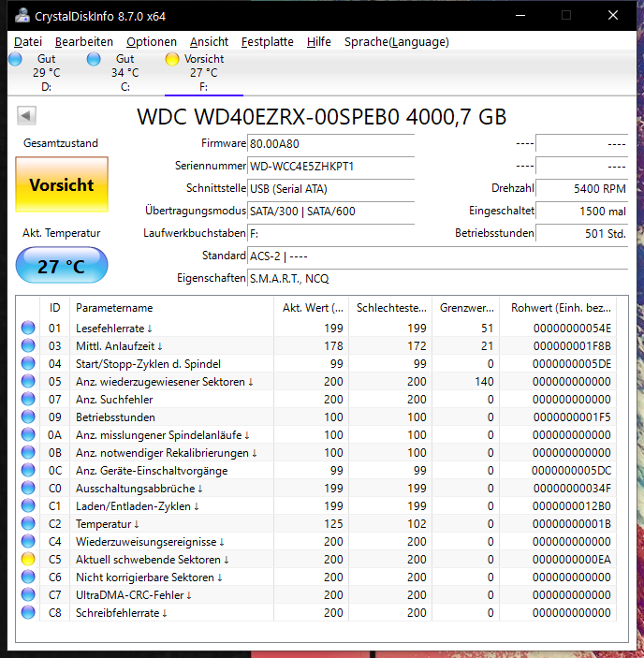Viewport: 644px width, 658px height.
Task: Click raw value 0000000000EA in C5 row
Action: pyautogui.click(x=572, y=560)
